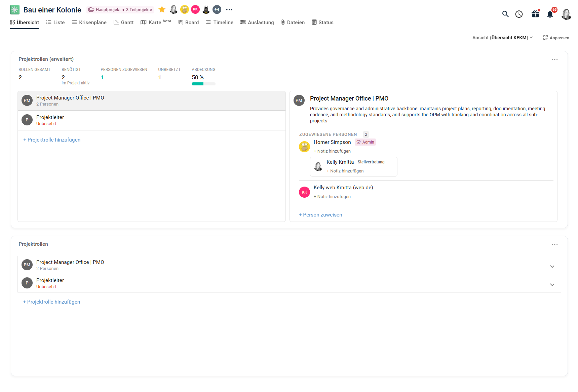This screenshot has width=578, height=392.
Task: Open the gift box news icon
Action: 535,14
